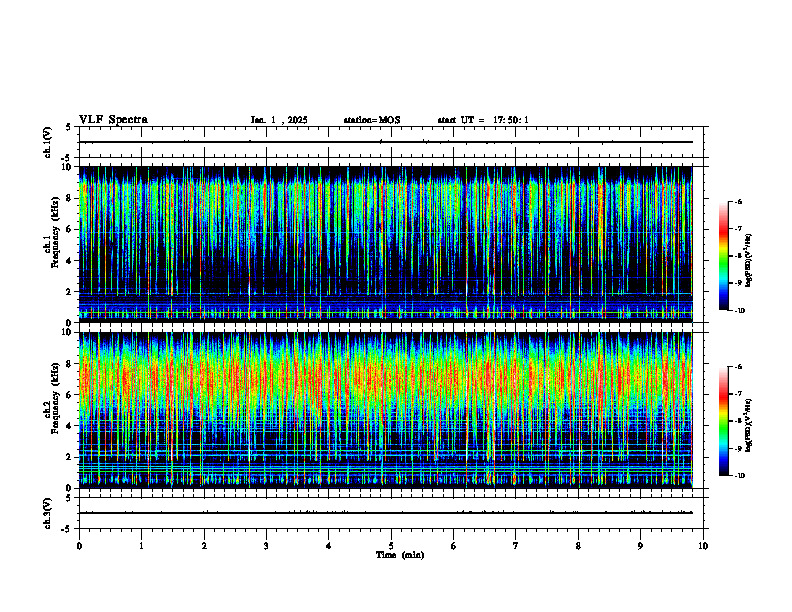Click the ch.3(V) waveform strip axis label

47,513
